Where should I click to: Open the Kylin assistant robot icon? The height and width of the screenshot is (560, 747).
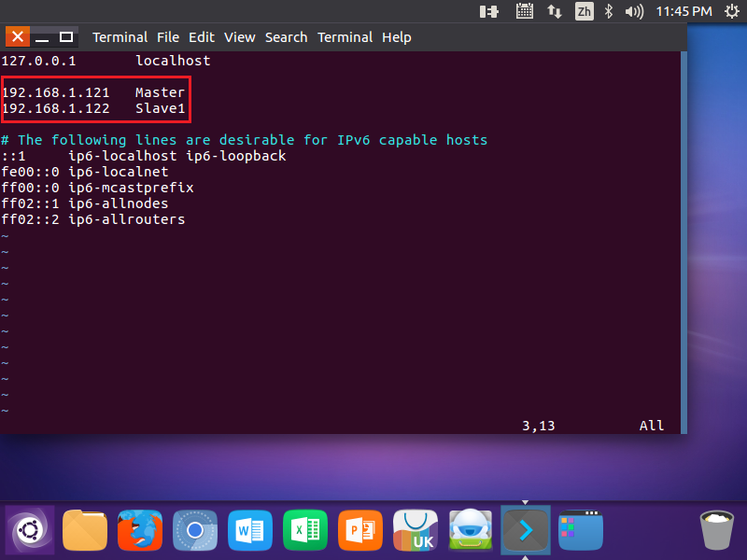(x=471, y=530)
